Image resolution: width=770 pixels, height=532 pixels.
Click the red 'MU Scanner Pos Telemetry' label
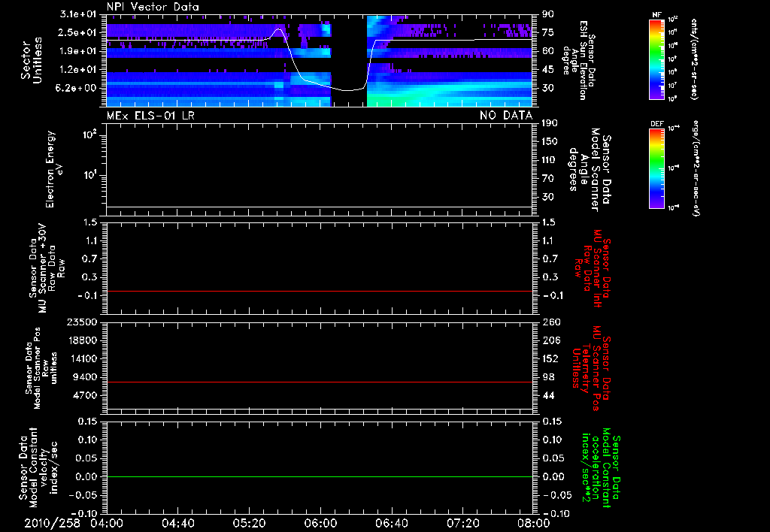[591, 368]
